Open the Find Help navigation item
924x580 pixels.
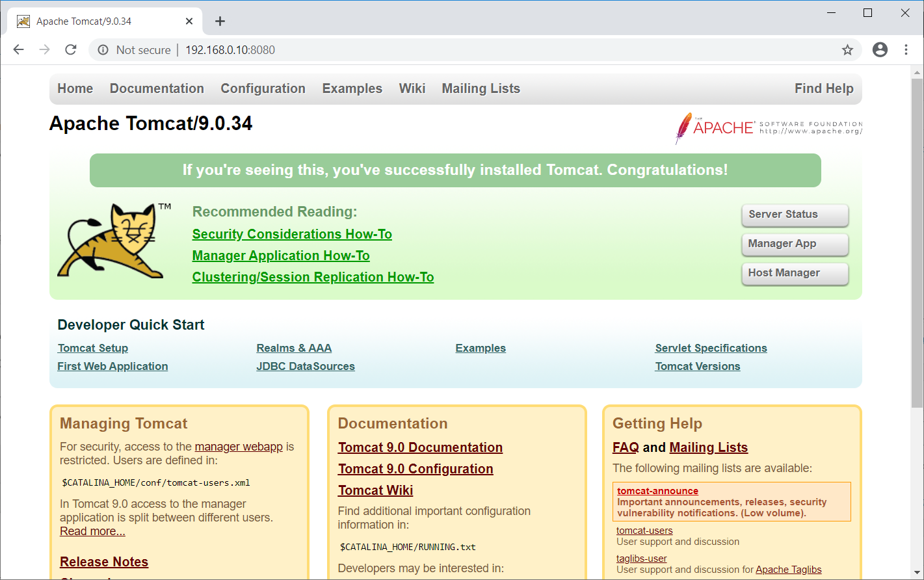point(824,88)
